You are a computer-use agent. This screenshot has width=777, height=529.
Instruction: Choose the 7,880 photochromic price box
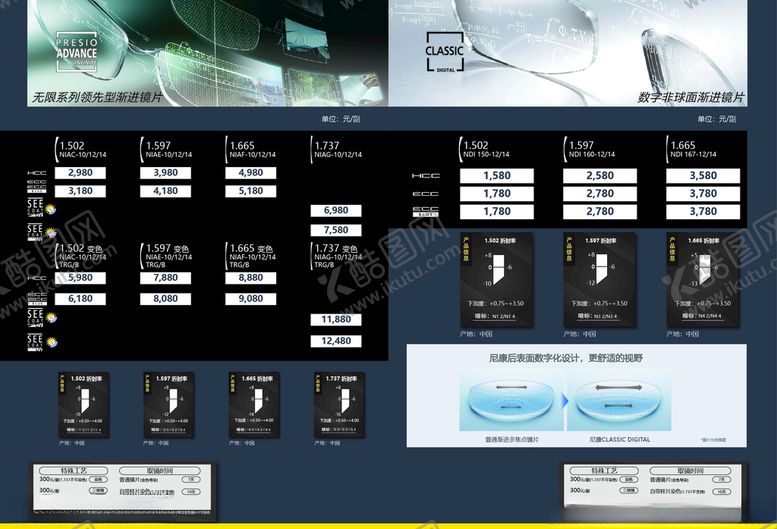tap(165, 279)
